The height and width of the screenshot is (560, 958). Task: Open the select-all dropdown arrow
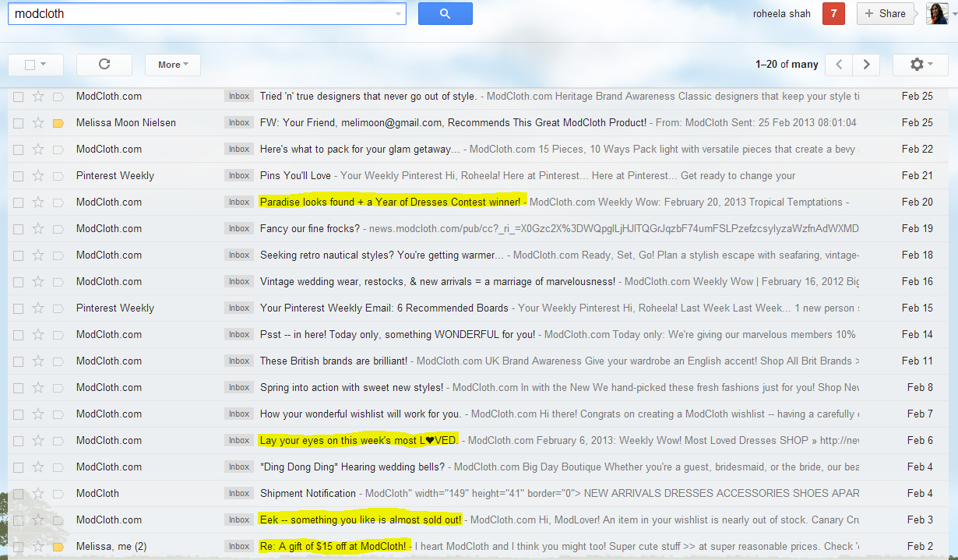click(x=43, y=65)
